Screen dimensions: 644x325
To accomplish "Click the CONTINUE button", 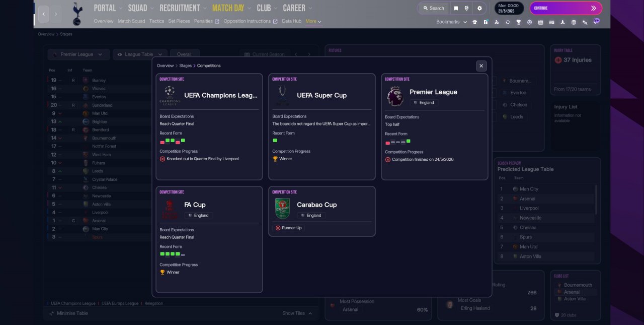I will 566,8.
